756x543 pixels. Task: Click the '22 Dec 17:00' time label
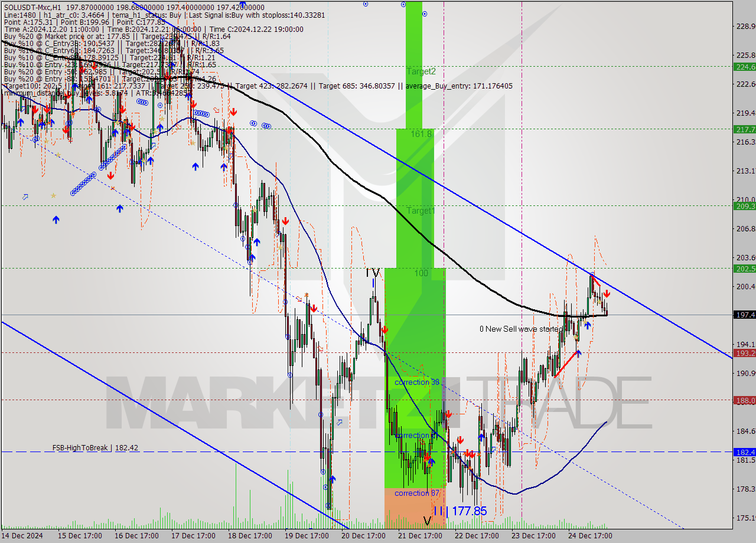click(x=477, y=535)
